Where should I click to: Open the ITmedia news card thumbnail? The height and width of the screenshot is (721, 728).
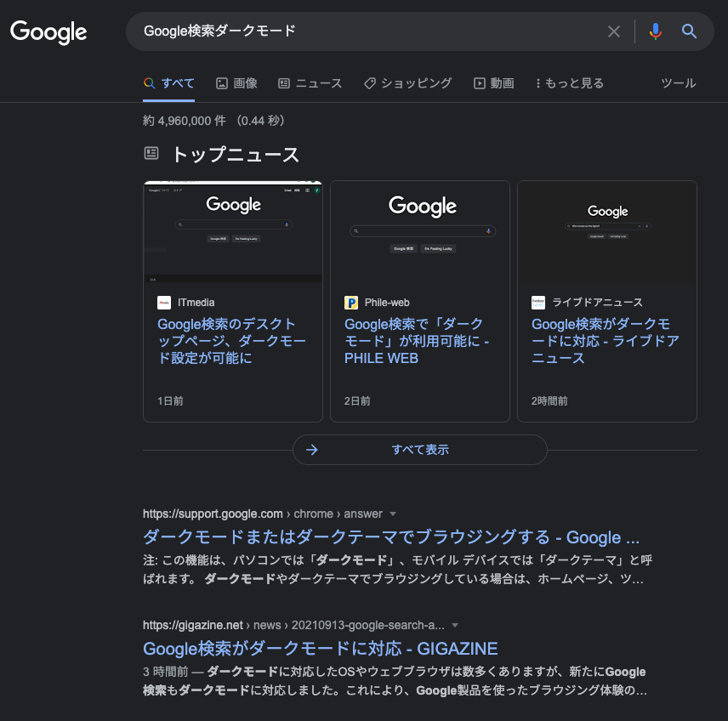coord(233,231)
